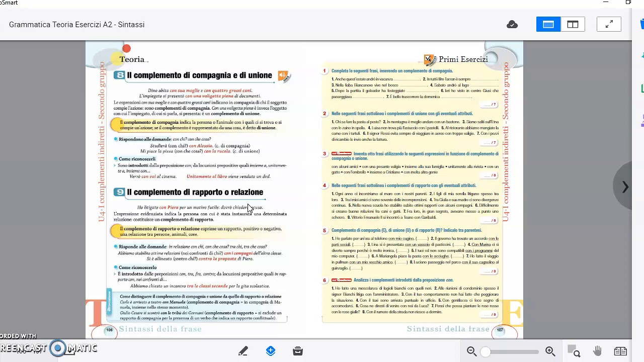Click heading Il complemento di rapporto o relazione
The width and height of the screenshot is (644, 362).
[195, 192]
